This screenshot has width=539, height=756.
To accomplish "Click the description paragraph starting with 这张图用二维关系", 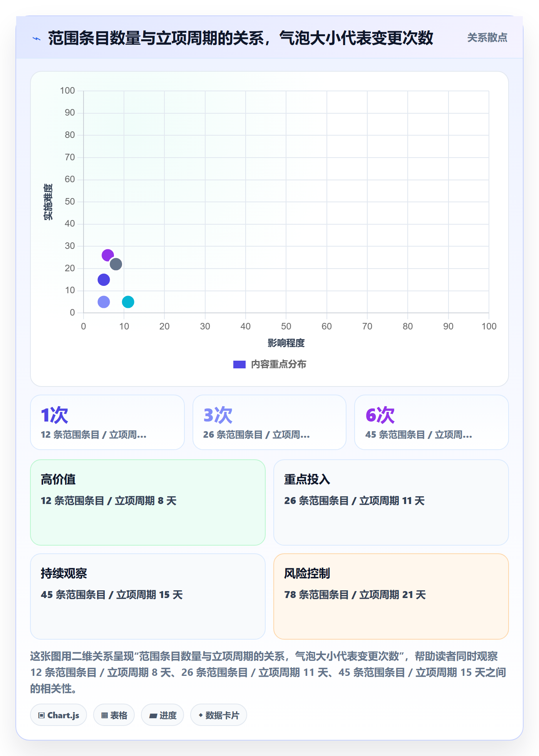I will [x=268, y=672].
